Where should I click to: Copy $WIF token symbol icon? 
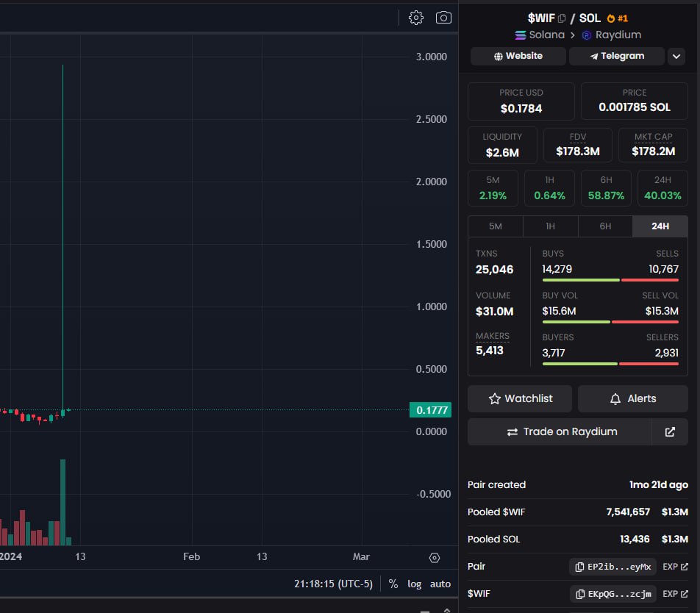pyautogui.click(x=562, y=18)
